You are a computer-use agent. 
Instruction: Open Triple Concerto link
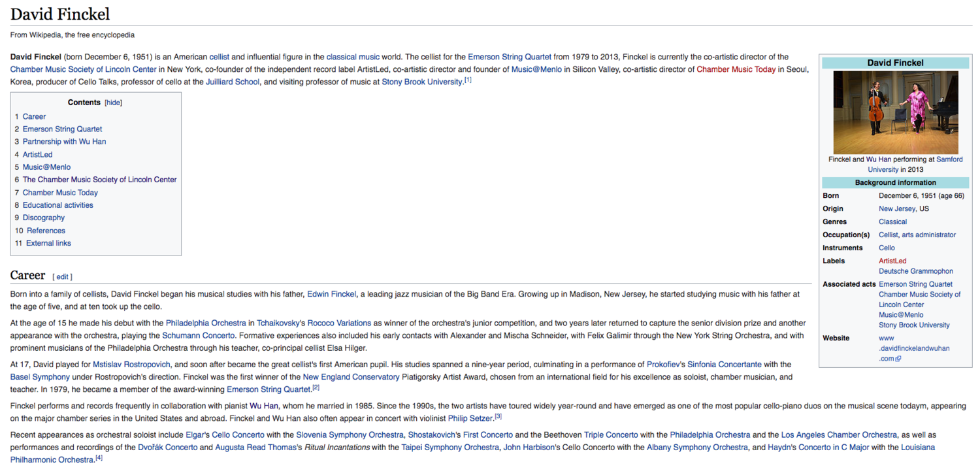point(612,434)
